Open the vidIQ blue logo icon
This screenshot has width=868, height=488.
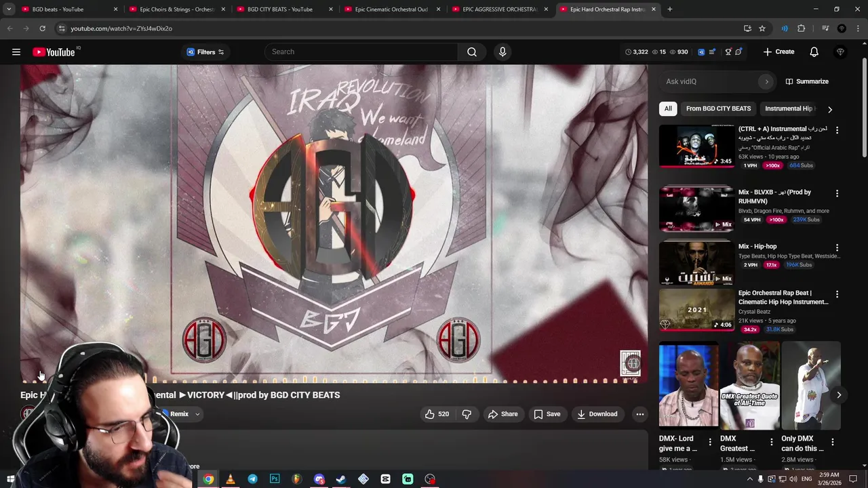[x=701, y=52]
